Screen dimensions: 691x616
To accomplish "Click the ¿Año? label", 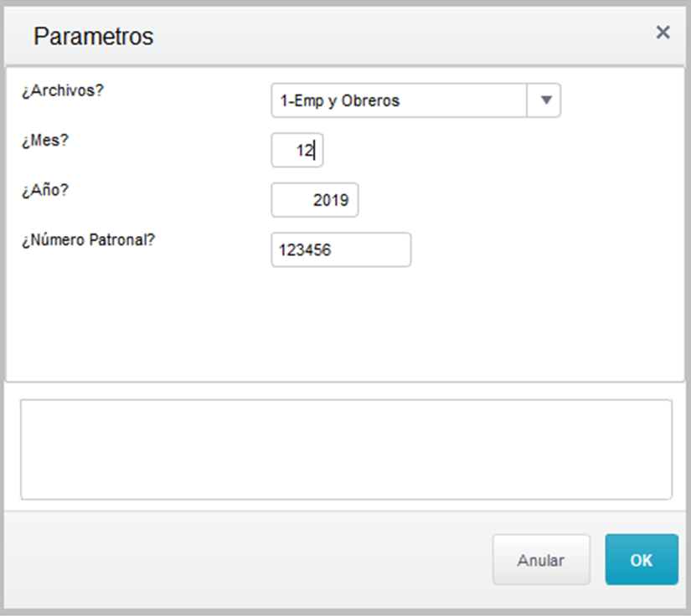I will 45,189.
